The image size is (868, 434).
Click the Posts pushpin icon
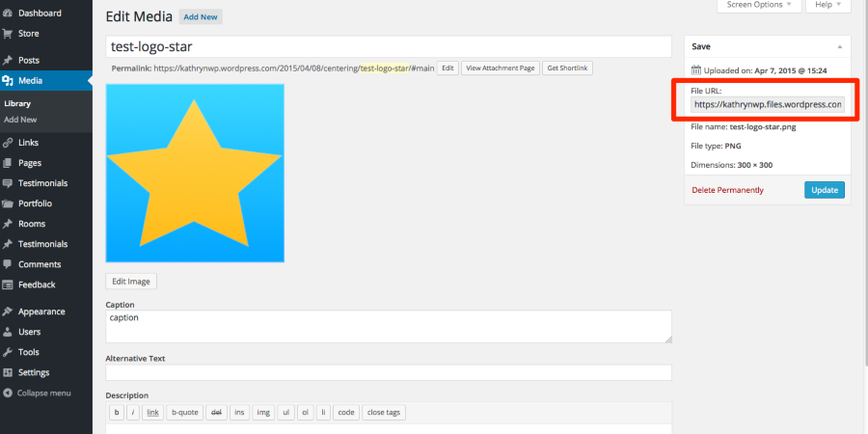click(x=7, y=61)
